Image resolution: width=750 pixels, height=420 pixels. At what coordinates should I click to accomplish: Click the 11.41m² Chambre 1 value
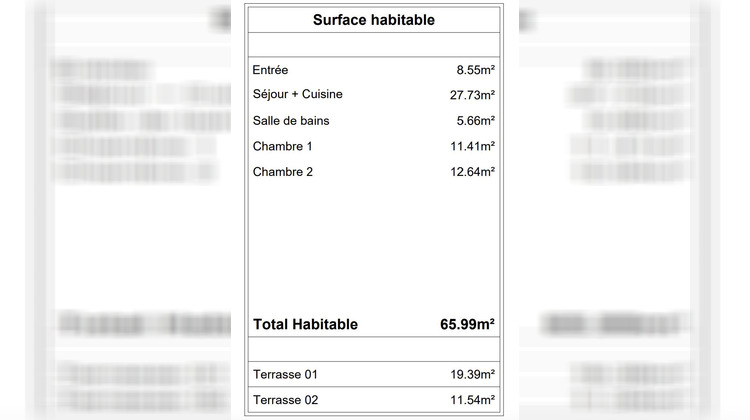click(x=472, y=146)
